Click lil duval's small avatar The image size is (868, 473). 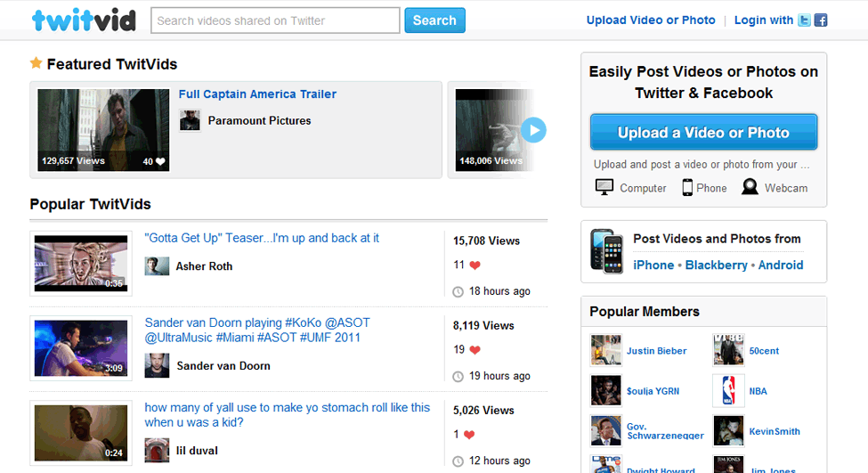click(157, 451)
